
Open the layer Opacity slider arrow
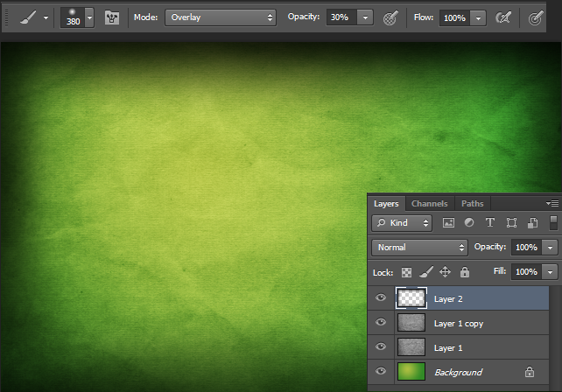[x=550, y=248]
